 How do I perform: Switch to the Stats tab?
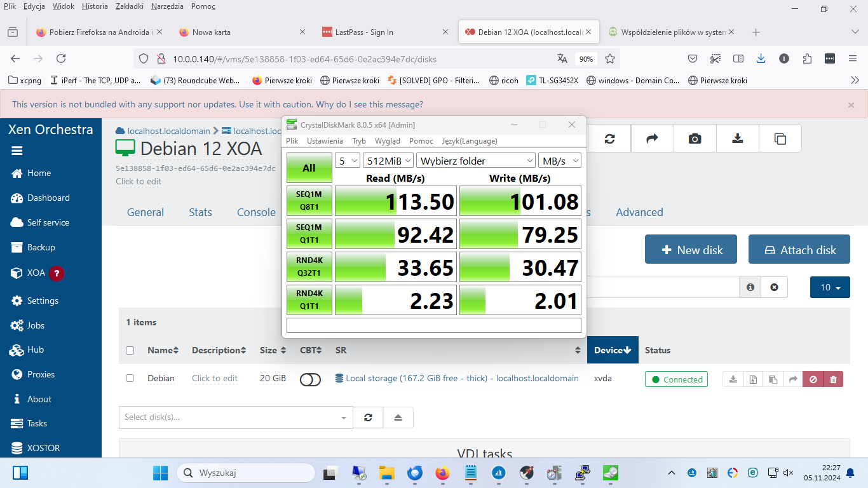[200, 212]
